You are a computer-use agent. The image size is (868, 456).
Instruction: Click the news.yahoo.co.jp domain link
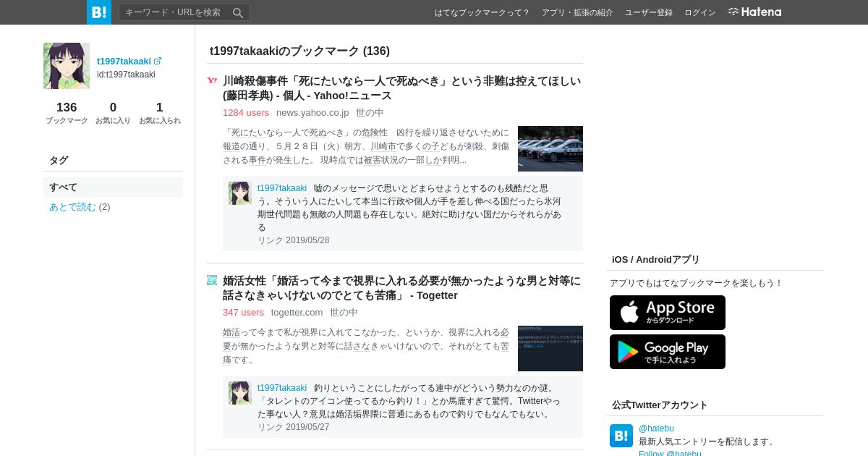pyautogui.click(x=312, y=112)
